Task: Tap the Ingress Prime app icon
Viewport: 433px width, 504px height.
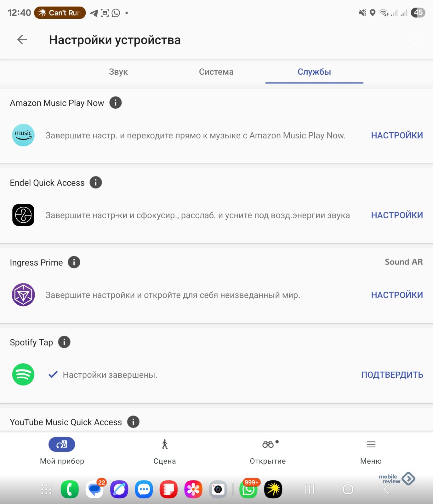Action: click(x=23, y=295)
